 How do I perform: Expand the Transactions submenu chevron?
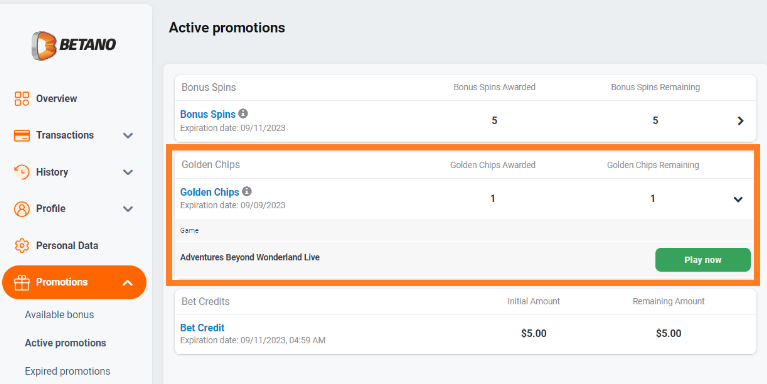(x=128, y=136)
